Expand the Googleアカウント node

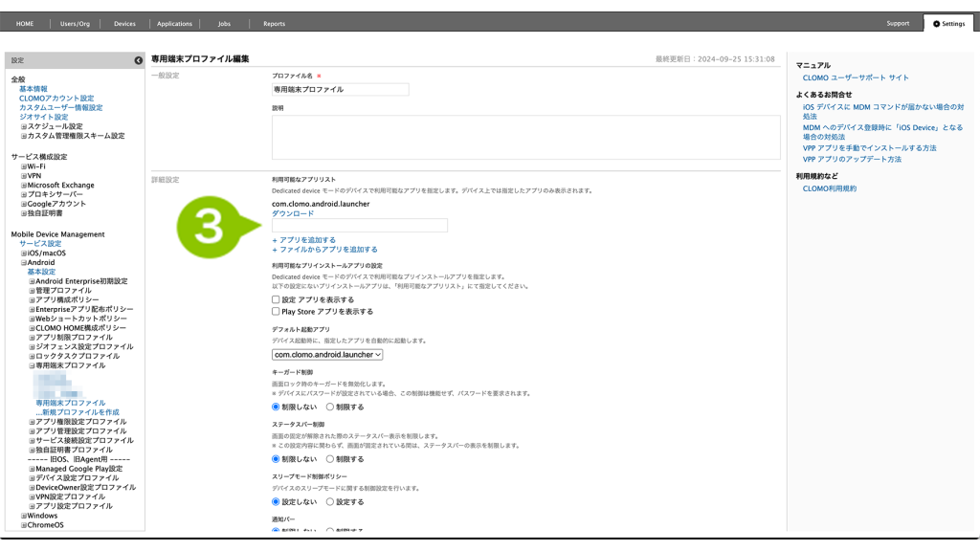coord(24,204)
